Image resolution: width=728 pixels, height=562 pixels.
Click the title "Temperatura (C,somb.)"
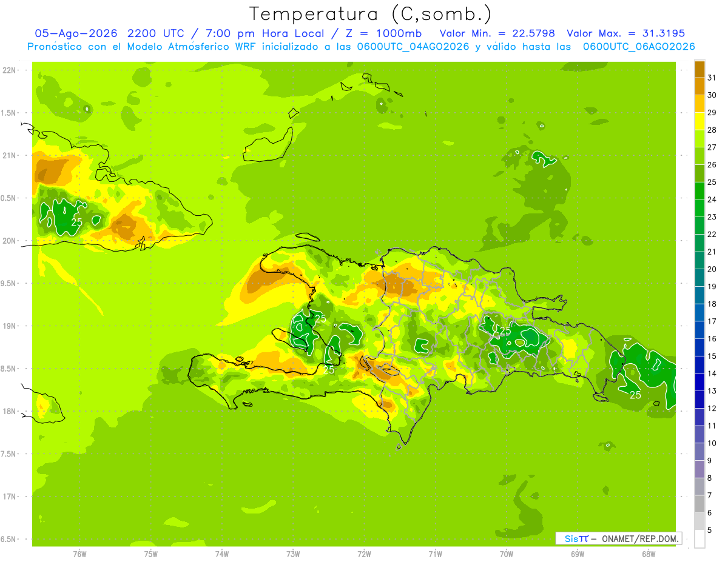click(371, 14)
